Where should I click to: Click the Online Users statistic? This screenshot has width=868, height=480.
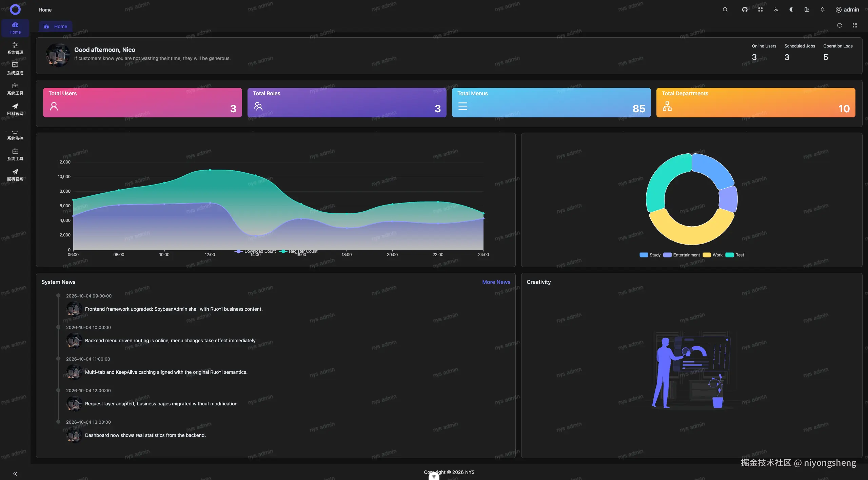(x=764, y=53)
